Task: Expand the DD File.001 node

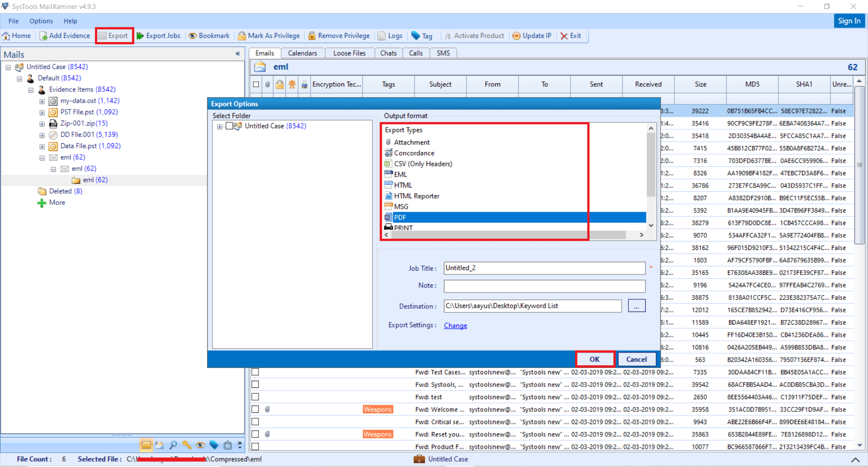Action: [42, 135]
